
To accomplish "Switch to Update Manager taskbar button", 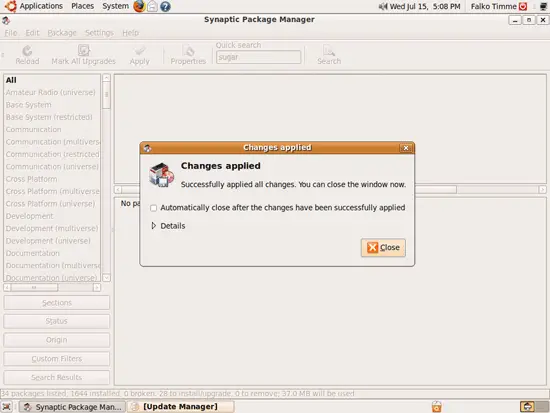I will pyautogui.click(x=180, y=407).
